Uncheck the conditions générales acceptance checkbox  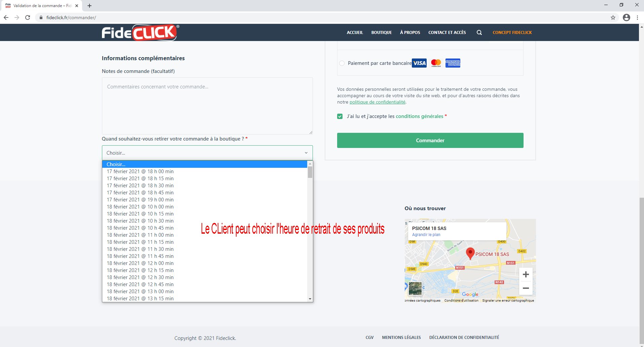coord(340,116)
